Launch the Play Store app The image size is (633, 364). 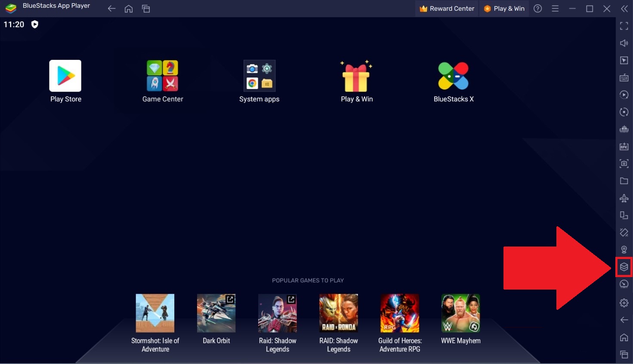click(65, 81)
